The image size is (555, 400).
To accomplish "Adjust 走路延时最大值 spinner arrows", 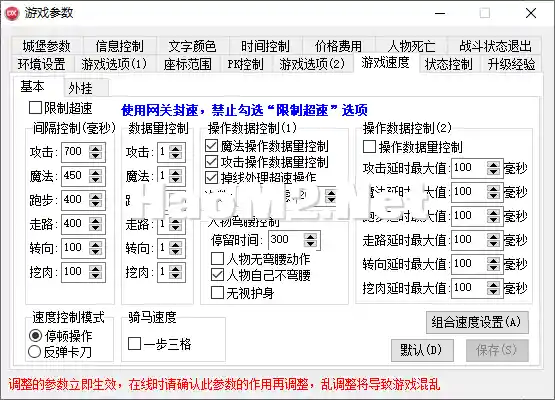I will pyautogui.click(x=493, y=241).
